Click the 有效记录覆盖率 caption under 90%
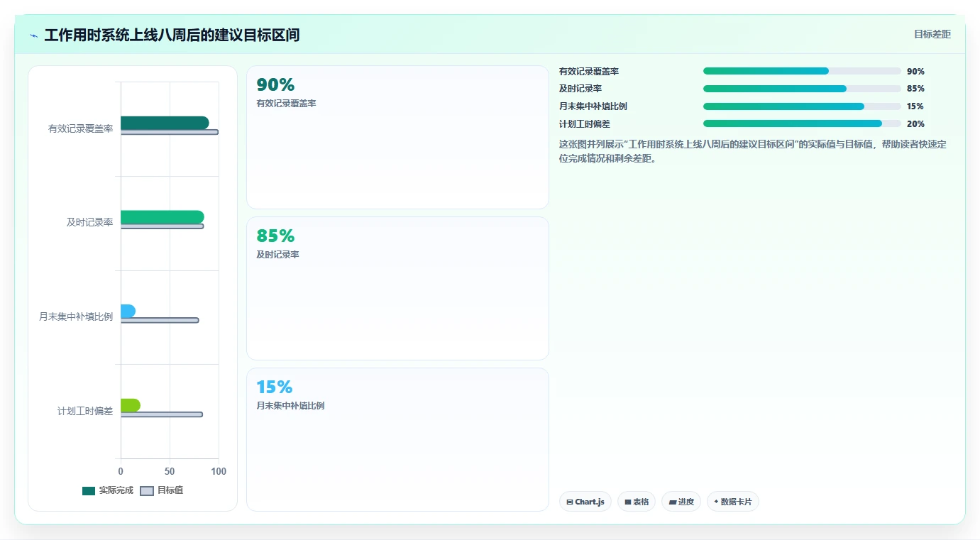Viewport: 980px width, 540px height. pyautogui.click(x=287, y=104)
